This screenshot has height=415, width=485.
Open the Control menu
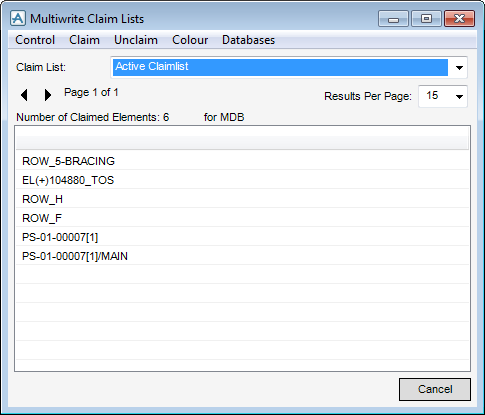pos(35,40)
